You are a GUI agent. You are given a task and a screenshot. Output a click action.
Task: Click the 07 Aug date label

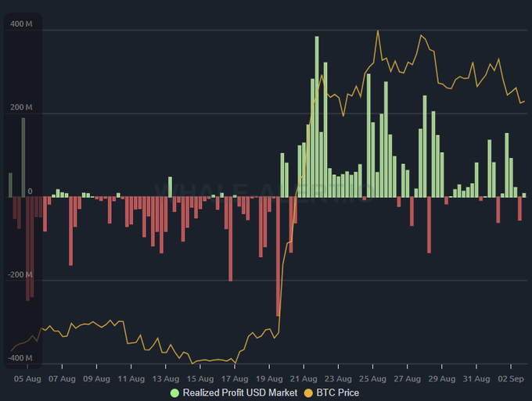pos(62,379)
